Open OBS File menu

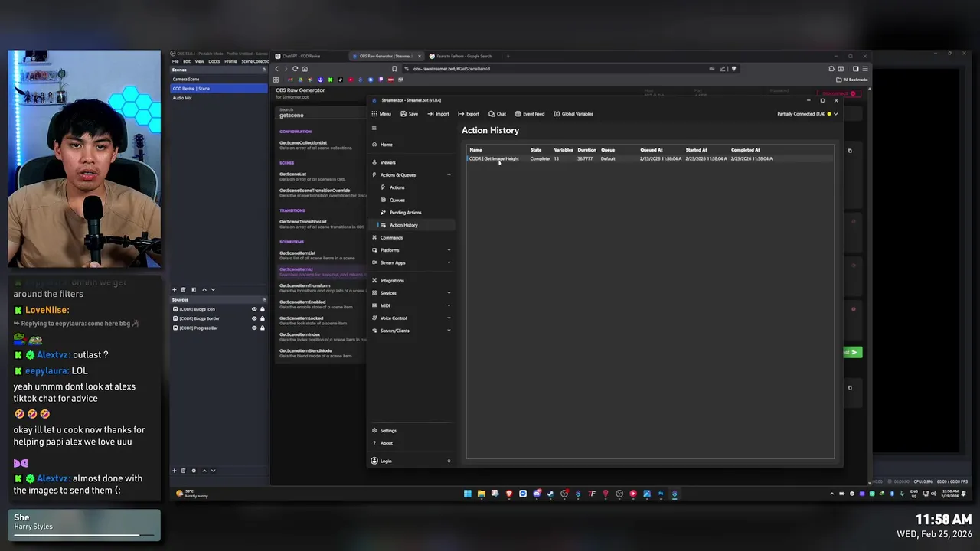pos(175,61)
